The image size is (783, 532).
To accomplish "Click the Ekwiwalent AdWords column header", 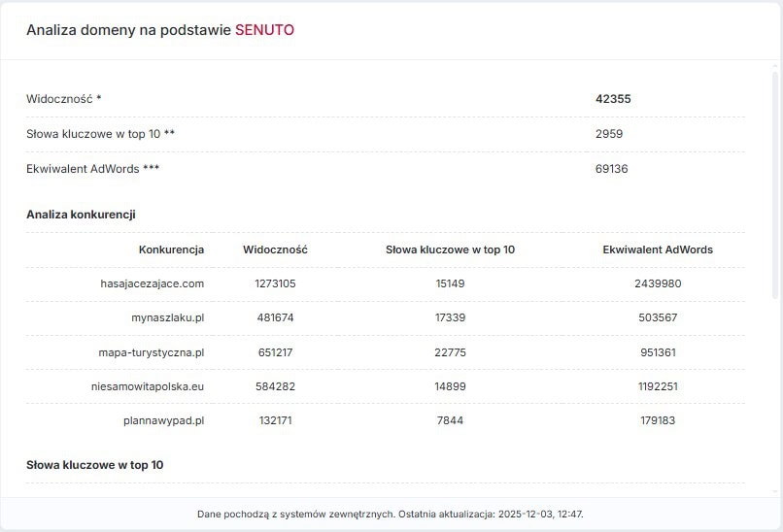I will (658, 249).
